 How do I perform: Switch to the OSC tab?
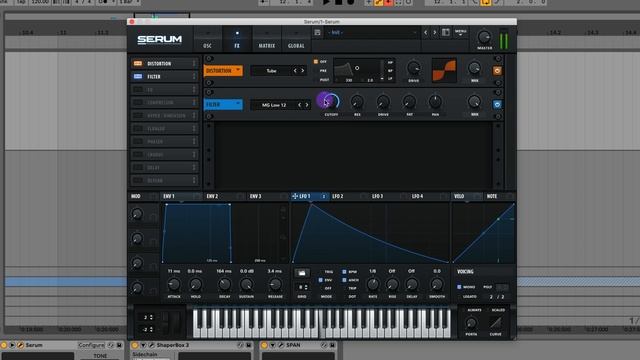[207, 39]
